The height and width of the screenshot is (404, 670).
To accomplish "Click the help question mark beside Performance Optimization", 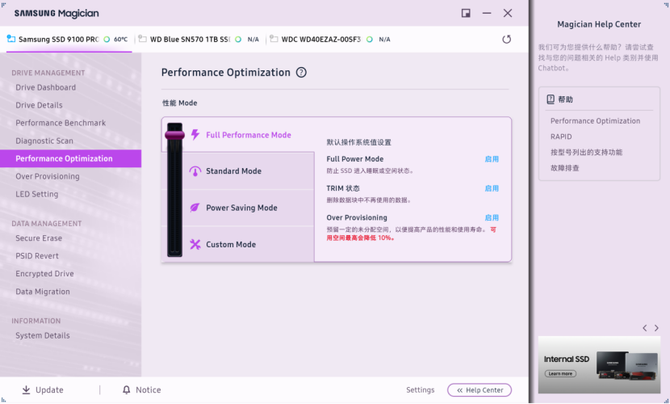I will point(301,72).
